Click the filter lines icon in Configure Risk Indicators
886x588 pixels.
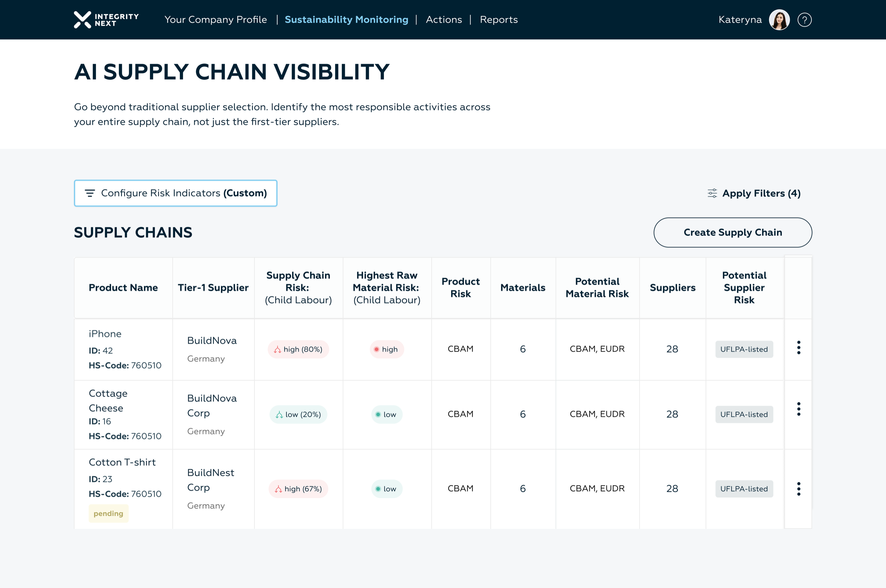[x=90, y=193]
